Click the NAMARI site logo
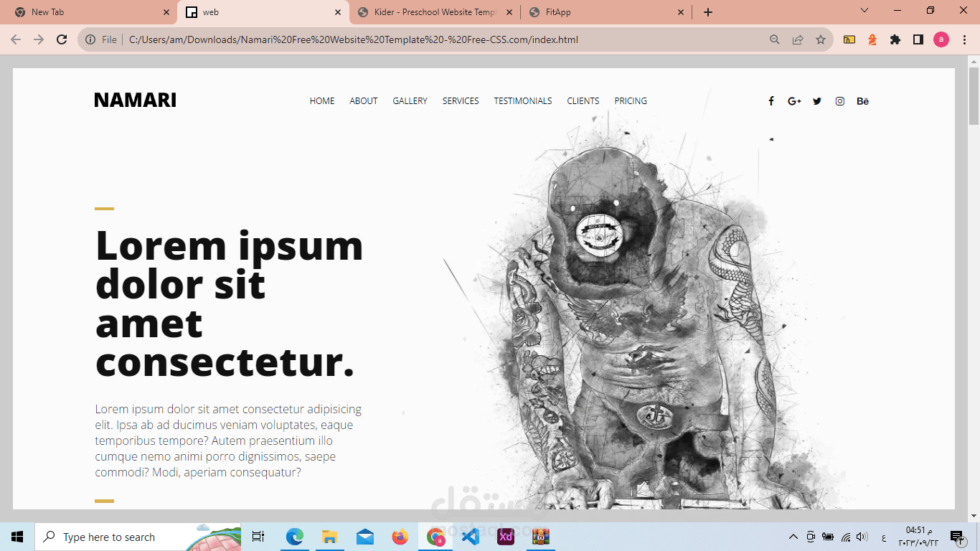This screenshot has height=551, width=980. click(x=136, y=100)
